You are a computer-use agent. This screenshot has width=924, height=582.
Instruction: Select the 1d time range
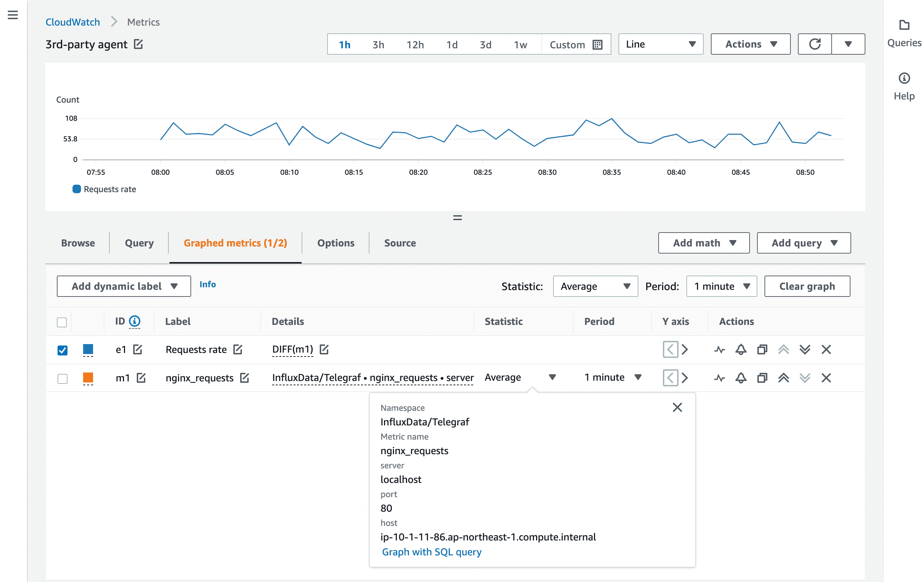(x=452, y=44)
